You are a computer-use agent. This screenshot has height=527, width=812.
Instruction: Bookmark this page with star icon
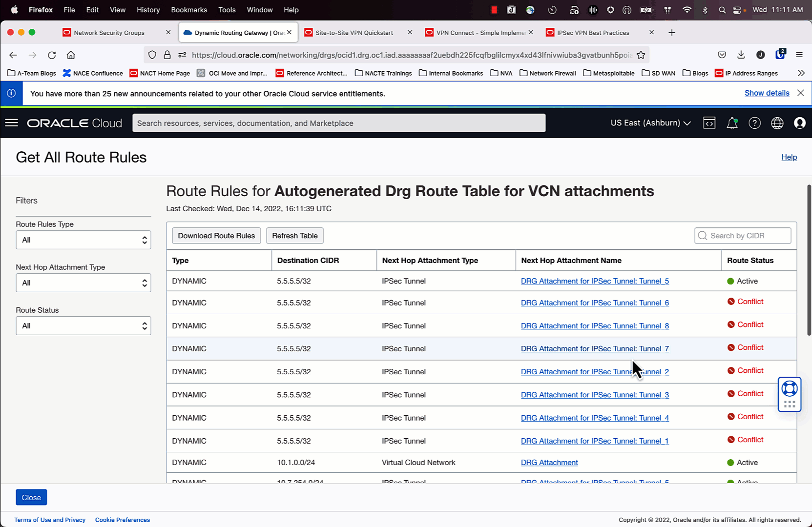click(x=641, y=55)
